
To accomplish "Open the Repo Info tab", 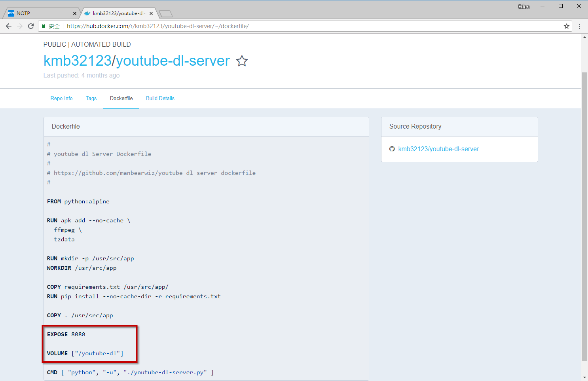I will [x=62, y=99].
